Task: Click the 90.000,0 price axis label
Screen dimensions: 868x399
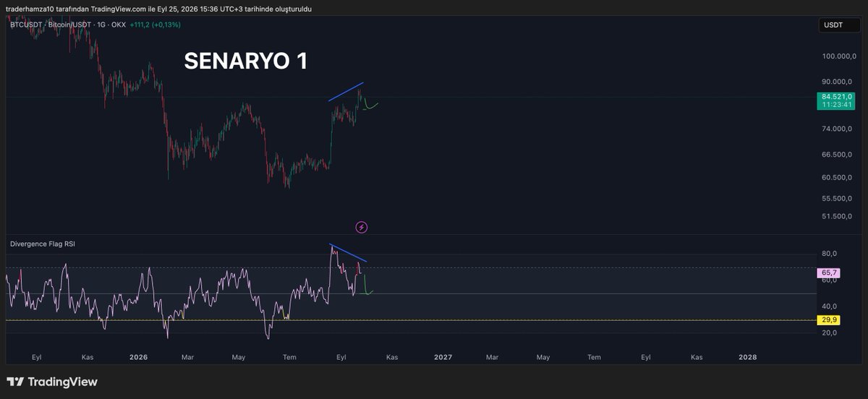Action: [x=838, y=82]
